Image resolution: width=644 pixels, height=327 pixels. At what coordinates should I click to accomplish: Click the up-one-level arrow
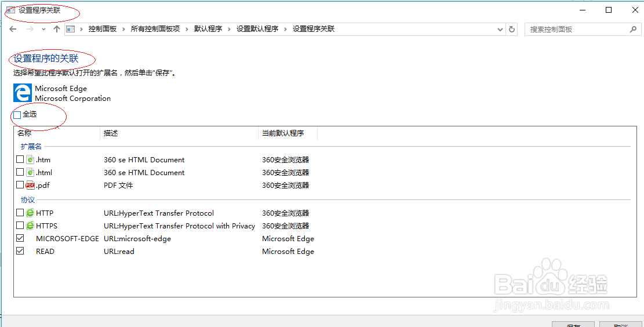click(x=56, y=29)
